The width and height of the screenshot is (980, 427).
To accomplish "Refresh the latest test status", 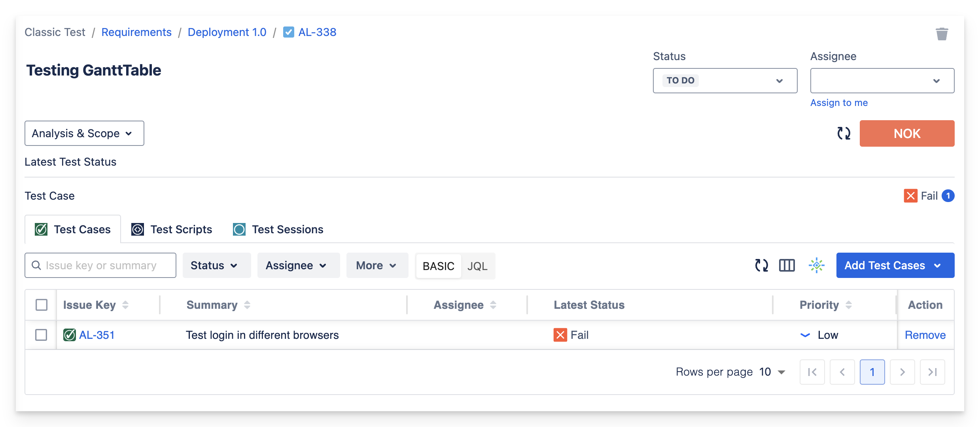I will (844, 133).
